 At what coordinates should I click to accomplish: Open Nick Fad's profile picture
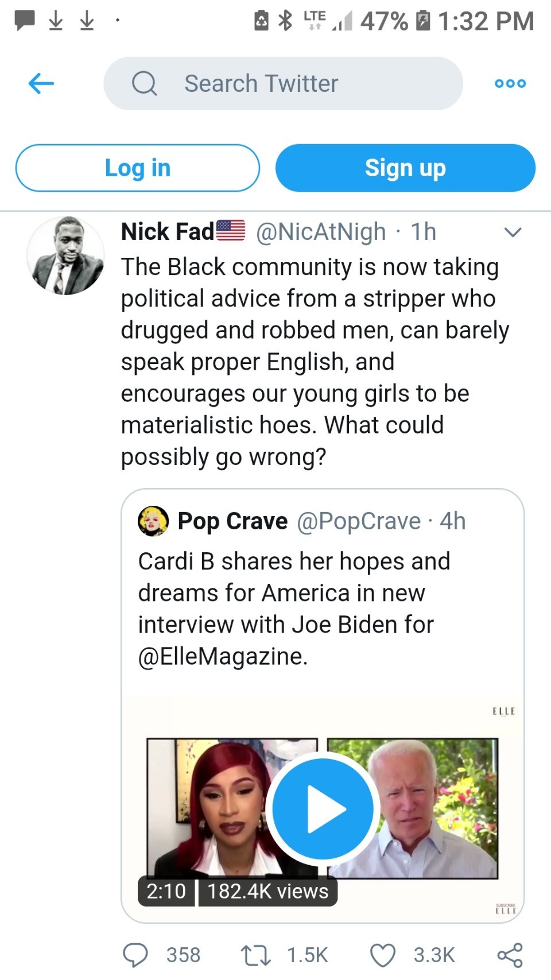pyautogui.click(x=65, y=256)
